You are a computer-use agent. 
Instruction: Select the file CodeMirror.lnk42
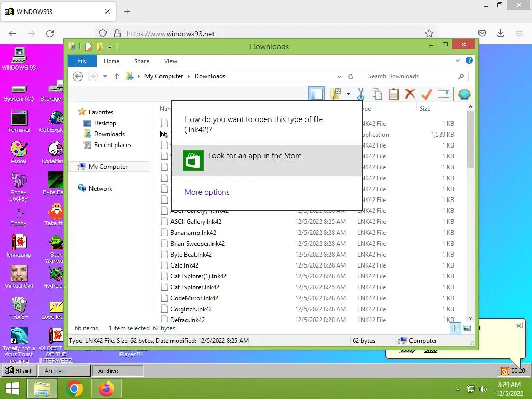pos(194,298)
